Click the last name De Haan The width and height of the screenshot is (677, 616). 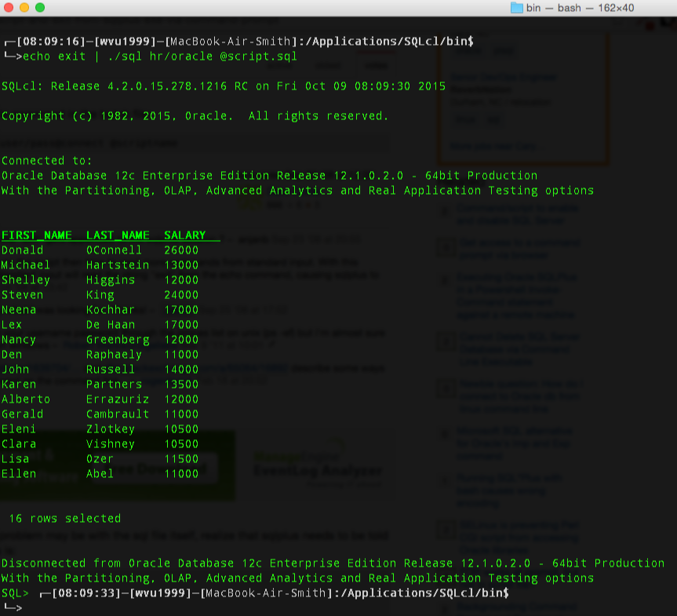point(111,325)
